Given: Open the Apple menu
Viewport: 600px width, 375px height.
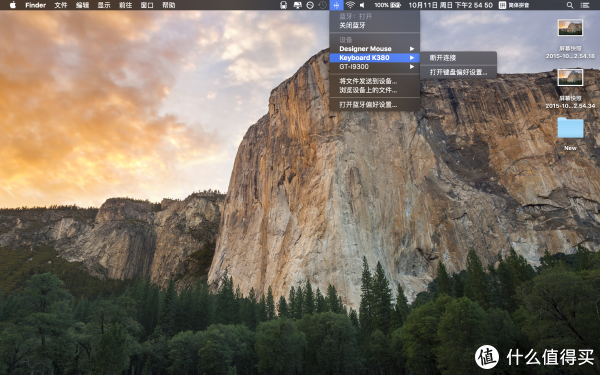Looking at the screenshot, I should coord(13,5).
